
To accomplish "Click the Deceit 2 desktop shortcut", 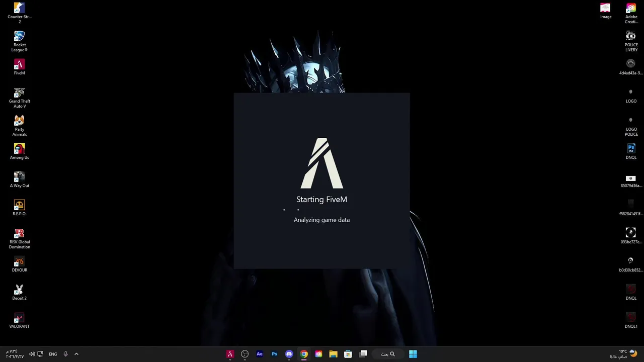I will [19, 293].
